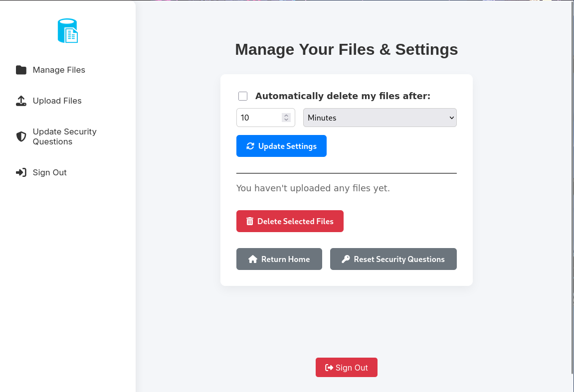Click the refresh icon on Update Settings

coord(250,146)
